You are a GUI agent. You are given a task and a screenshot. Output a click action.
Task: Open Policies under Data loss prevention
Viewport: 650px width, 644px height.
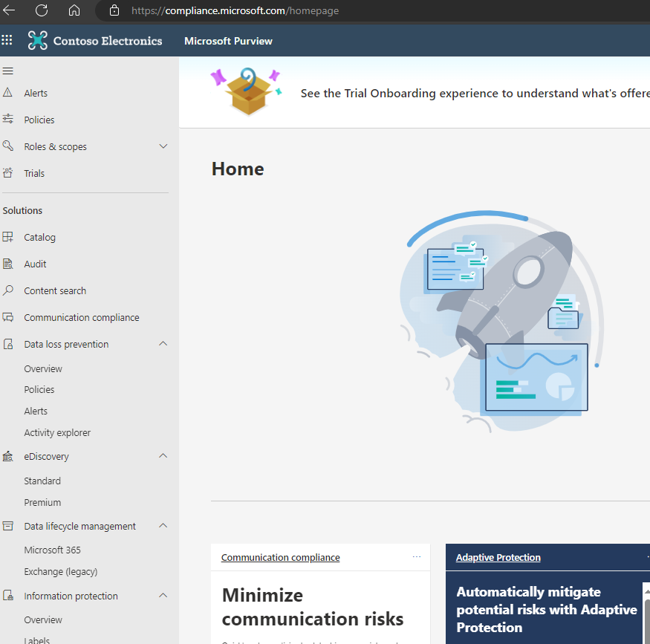(39, 389)
